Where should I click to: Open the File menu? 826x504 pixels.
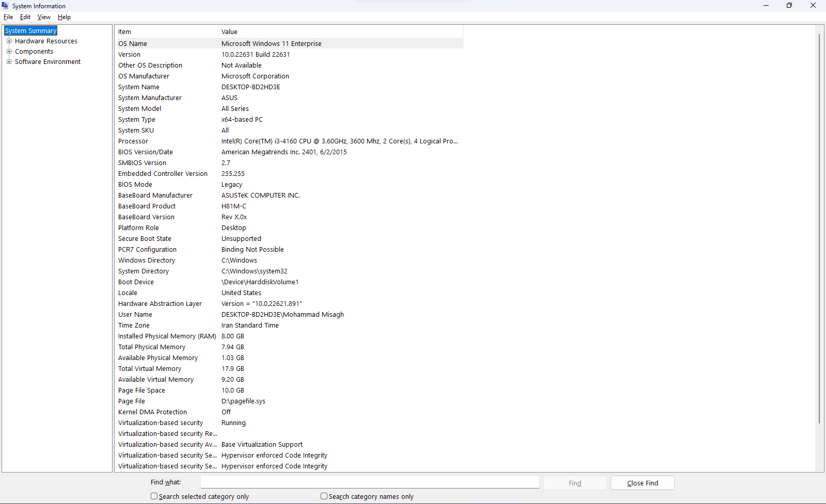tap(8, 17)
